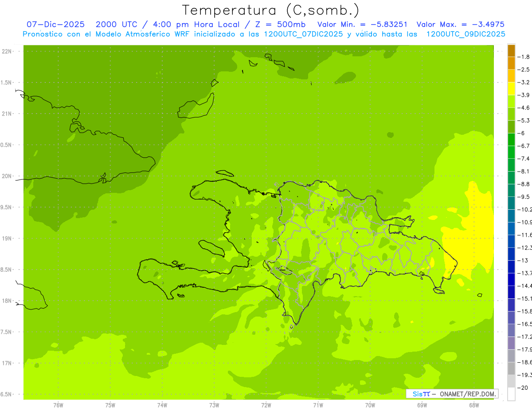Select the dark orange swatch above -1.8

click(511, 51)
